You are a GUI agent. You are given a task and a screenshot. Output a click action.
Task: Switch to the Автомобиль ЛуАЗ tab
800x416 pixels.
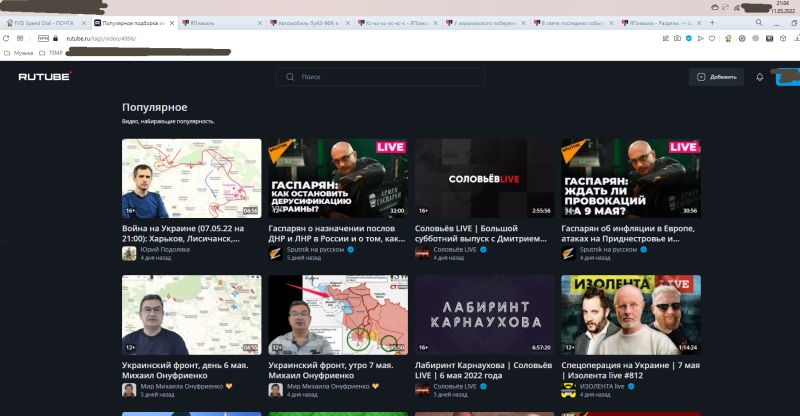tap(308, 23)
